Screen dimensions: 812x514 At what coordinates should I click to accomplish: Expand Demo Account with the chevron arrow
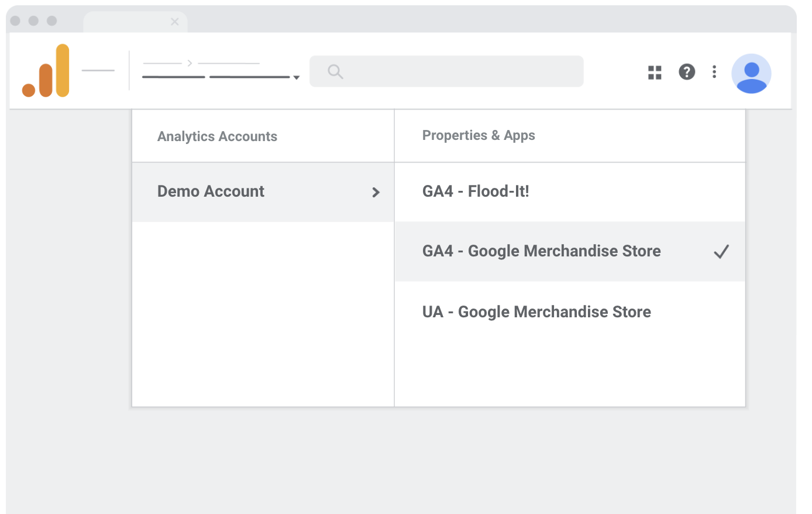(376, 192)
